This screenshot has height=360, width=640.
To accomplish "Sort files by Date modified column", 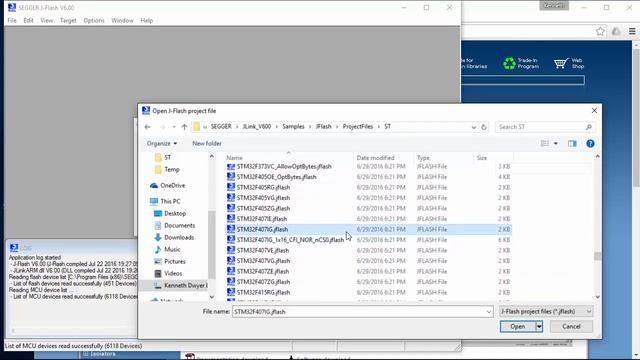I will coord(376,158).
